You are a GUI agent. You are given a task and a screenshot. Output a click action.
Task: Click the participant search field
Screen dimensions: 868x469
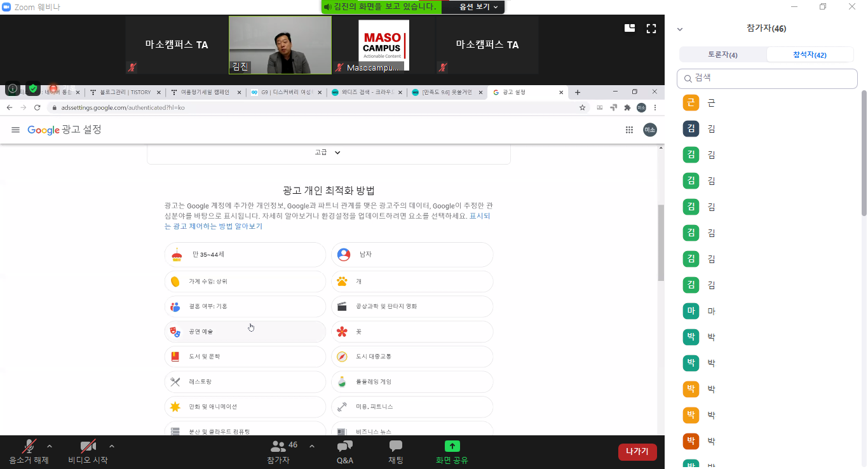point(767,79)
